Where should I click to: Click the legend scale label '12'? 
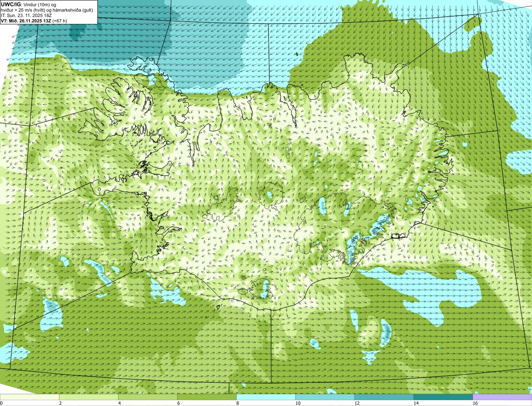point(357,403)
